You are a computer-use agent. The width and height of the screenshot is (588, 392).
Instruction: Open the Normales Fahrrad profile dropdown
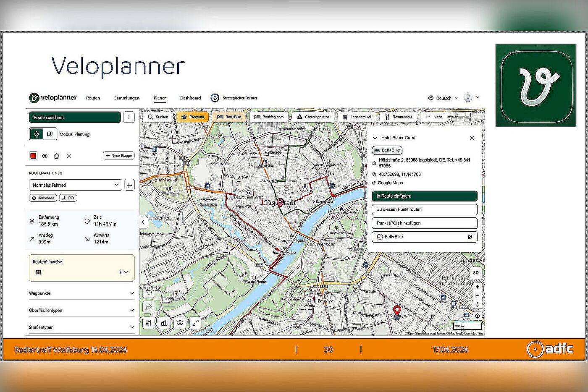click(76, 185)
